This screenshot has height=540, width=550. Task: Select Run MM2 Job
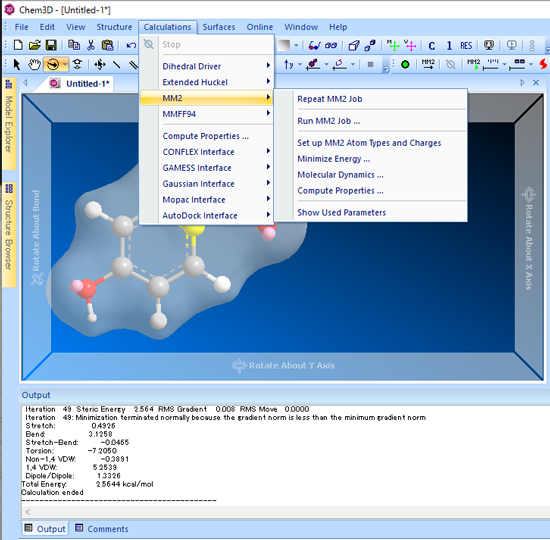click(x=371, y=121)
